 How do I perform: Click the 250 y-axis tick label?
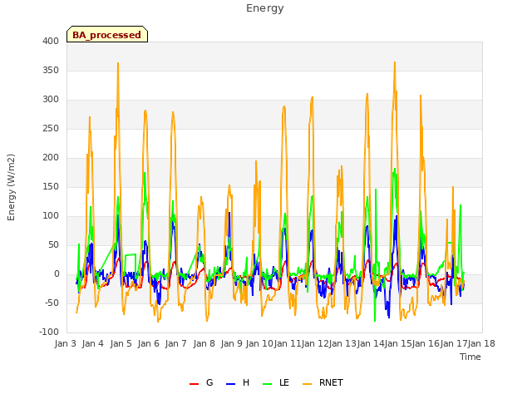tap(51, 129)
